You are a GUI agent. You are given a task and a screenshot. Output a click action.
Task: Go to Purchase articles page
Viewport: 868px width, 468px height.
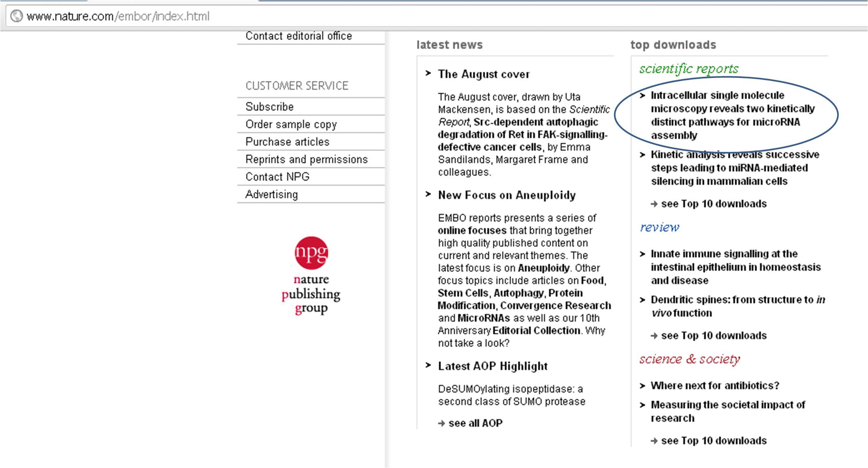pos(287,142)
